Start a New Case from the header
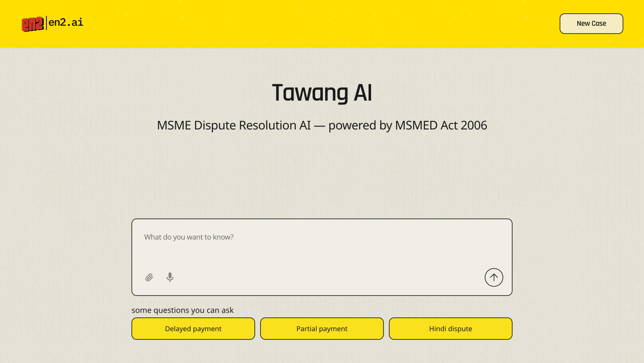The width and height of the screenshot is (644, 363). point(591,23)
